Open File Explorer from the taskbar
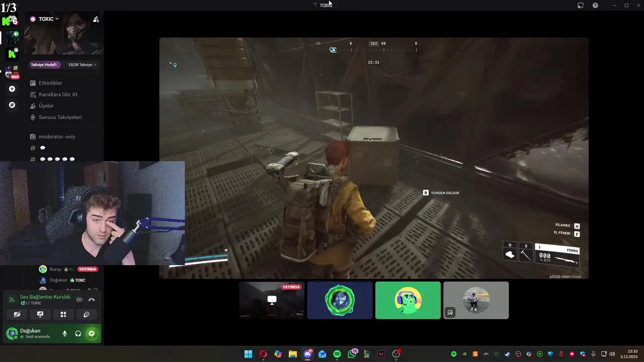This screenshot has width=644, height=362. [x=292, y=354]
